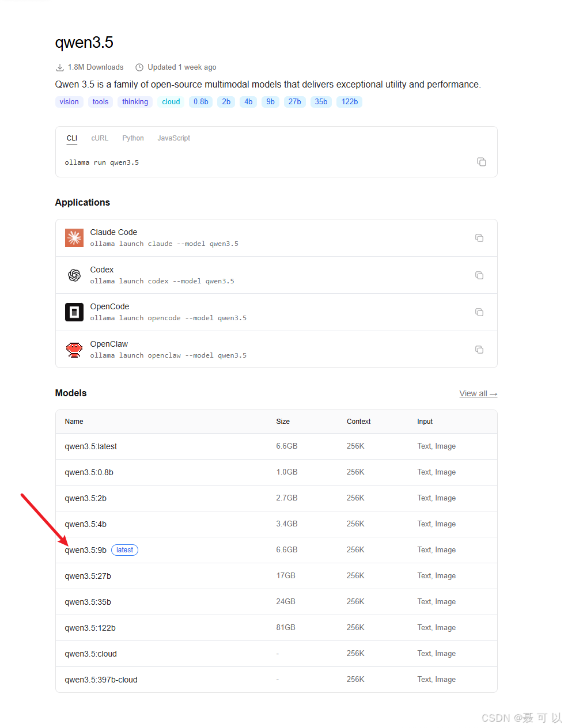This screenshot has height=728, width=564.
Task: Open the qwen3.5:0.8b model
Action: click(x=89, y=472)
